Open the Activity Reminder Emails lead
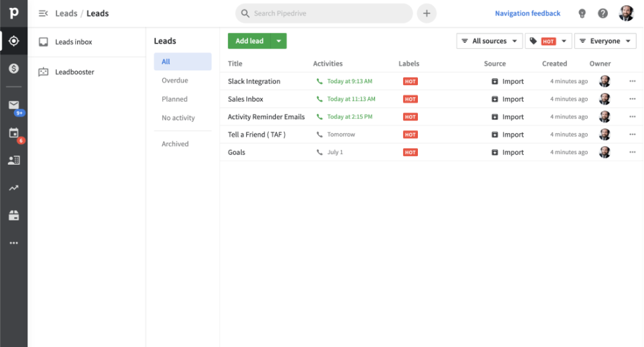Image resolution: width=644 pixels, height=347 pixels. [266, 117]
